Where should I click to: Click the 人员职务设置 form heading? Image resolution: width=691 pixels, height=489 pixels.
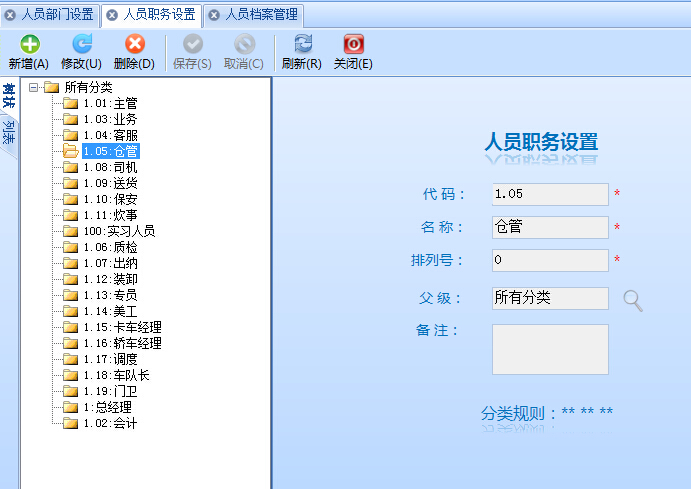tap(541, 142)
